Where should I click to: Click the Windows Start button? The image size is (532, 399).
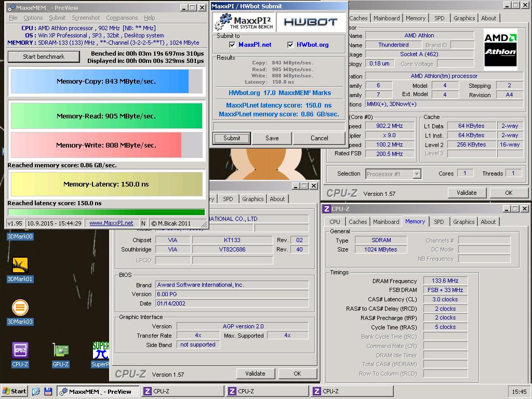(x=14, y=391)
